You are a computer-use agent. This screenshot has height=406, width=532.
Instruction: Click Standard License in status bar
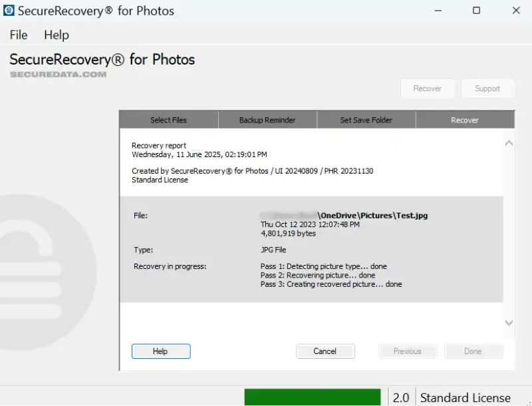tap(465, 397)
